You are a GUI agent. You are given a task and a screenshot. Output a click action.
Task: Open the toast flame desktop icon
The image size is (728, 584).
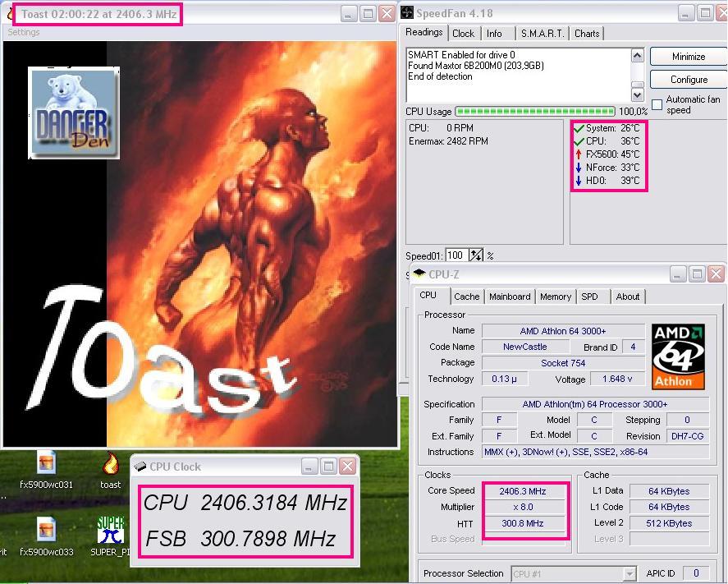[111, 470]
